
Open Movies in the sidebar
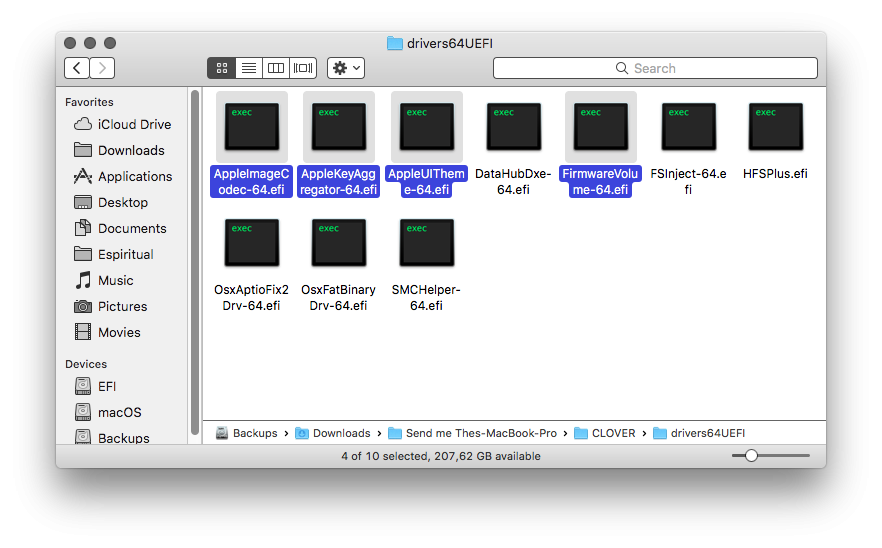(107, 332)
